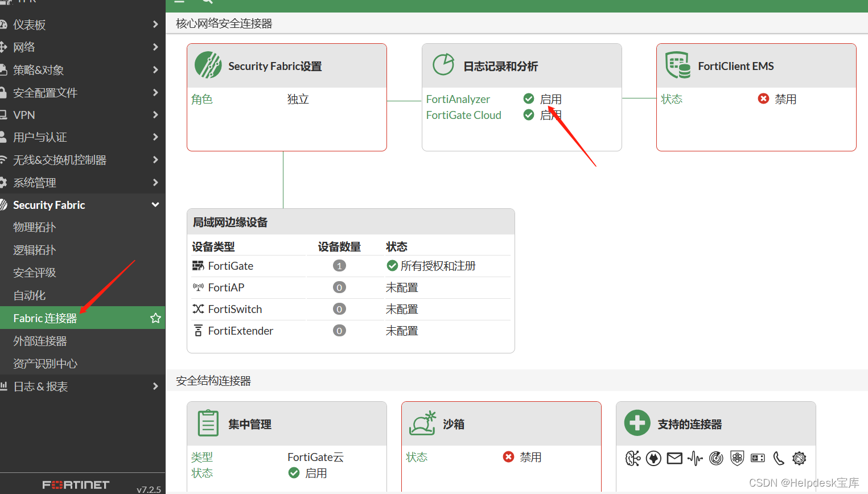Expand the 日志 & 报表 menu chevron

point(155,386)
